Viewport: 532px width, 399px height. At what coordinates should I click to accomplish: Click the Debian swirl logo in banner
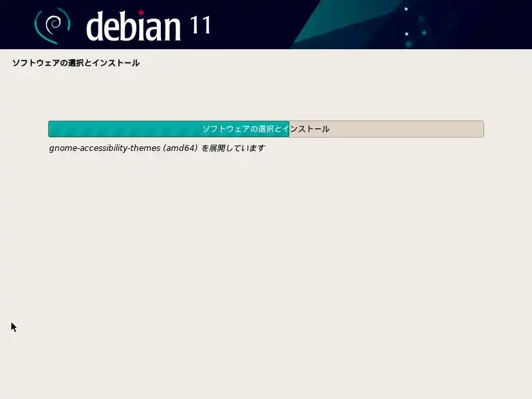pyautogui.click(x=53, y=26)
